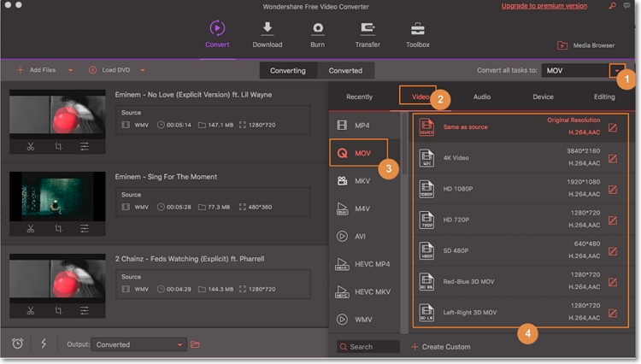The image size is (641, 364).
Task: Edit the HD 720P preset settings
Action: pos(613,220)
